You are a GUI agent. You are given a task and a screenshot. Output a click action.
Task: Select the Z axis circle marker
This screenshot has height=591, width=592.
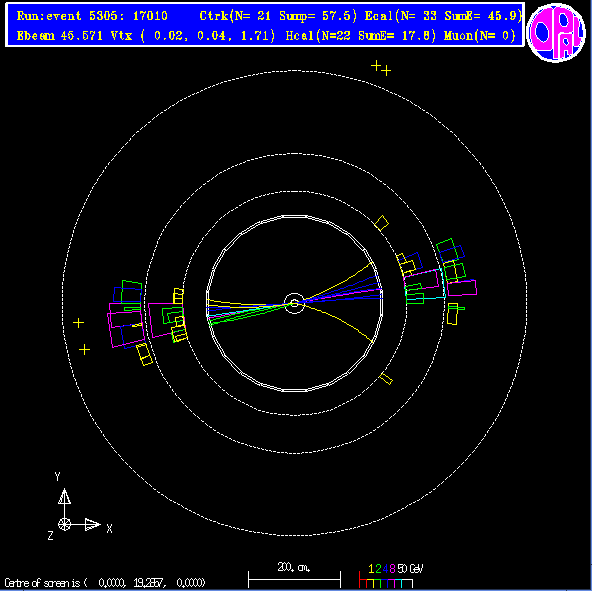pos(65,524)
